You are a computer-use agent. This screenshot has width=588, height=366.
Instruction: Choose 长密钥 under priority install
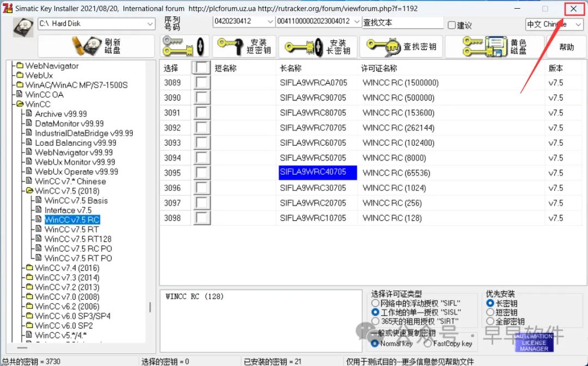(x=490, y=303)
